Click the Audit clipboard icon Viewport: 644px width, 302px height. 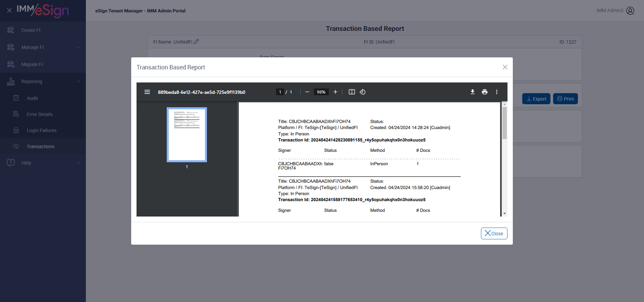point(16,98)
